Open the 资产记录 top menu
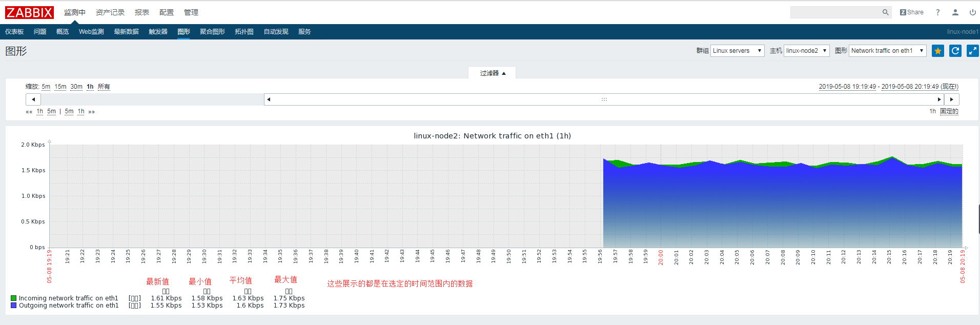Screen dimensions: 980x325 110,12
